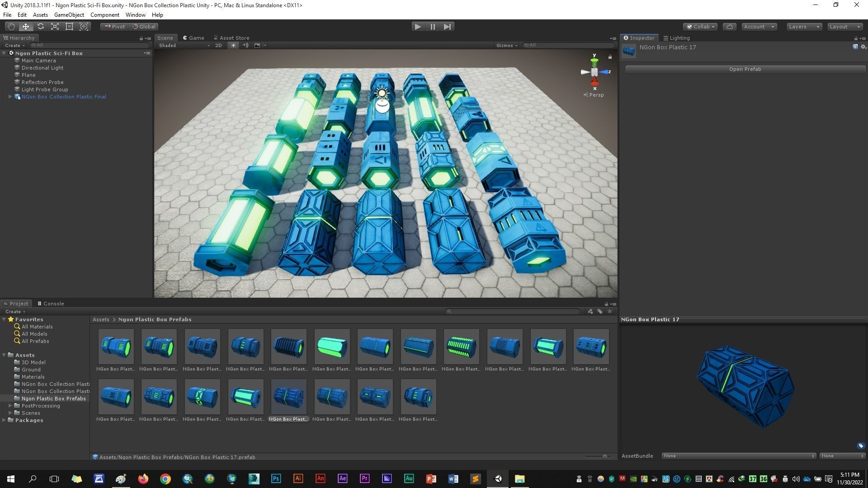Click the Play button
This screenshot has height=488, width=868.
click(x=418, y=27)
